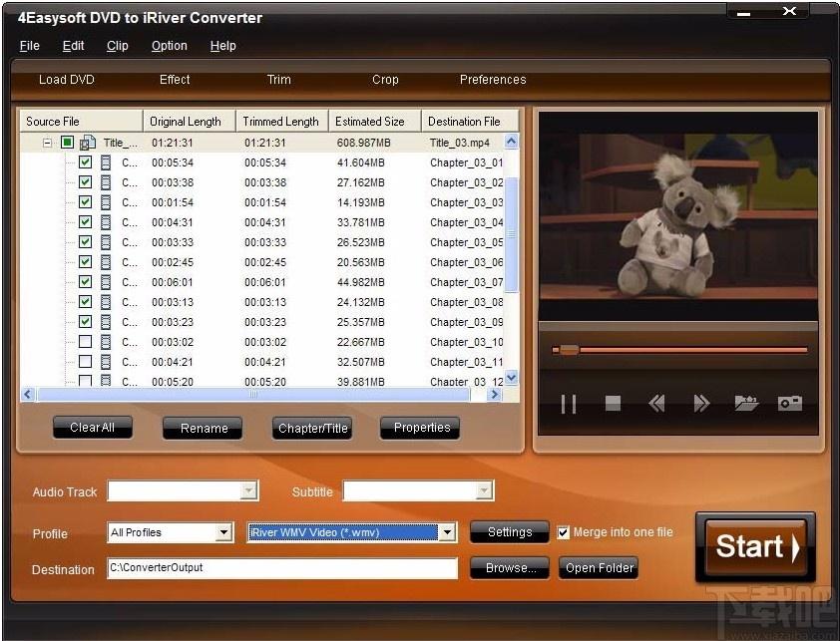Click the Open Folder button
Screen dimensions: 840x641
pos(599,568)
